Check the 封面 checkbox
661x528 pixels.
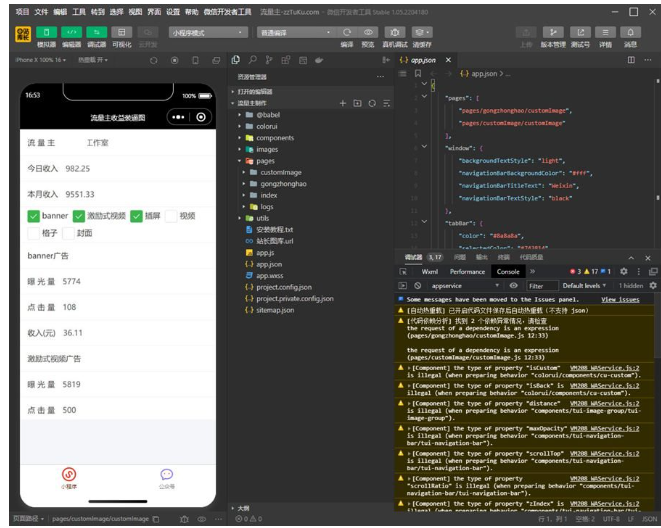pyautogui.click(x=68, y=233)
